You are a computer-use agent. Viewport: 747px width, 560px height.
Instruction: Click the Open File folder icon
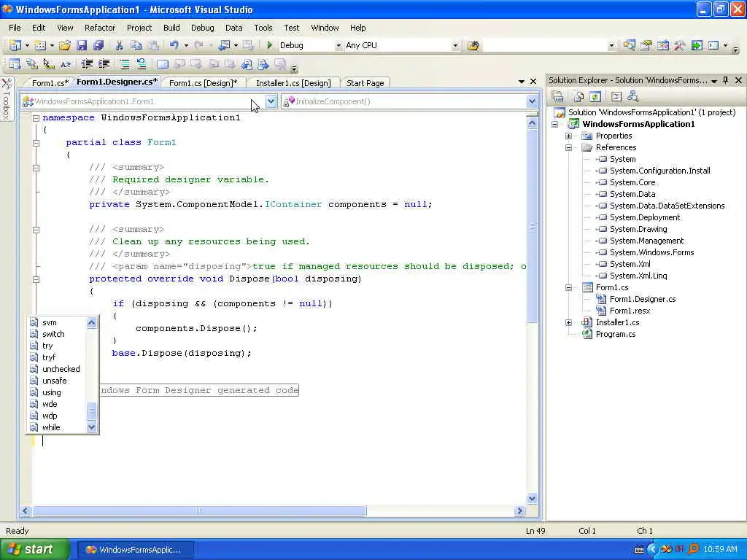point(65,45)
